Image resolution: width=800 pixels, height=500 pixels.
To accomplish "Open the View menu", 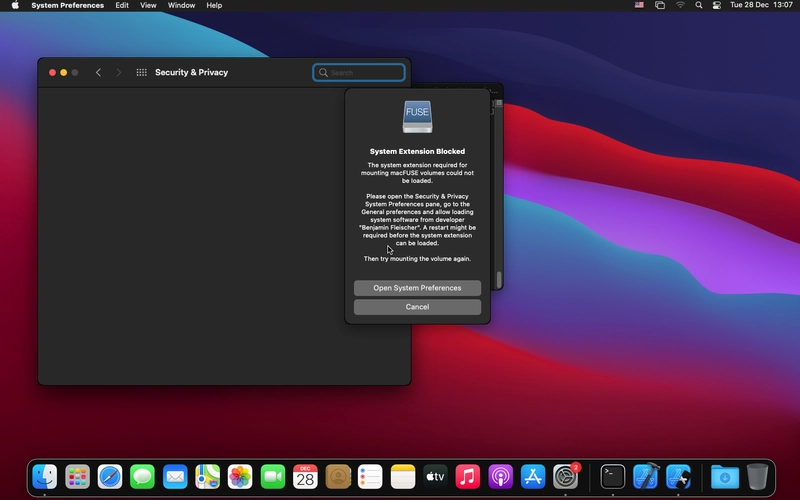I will click(x=148, y=5).
